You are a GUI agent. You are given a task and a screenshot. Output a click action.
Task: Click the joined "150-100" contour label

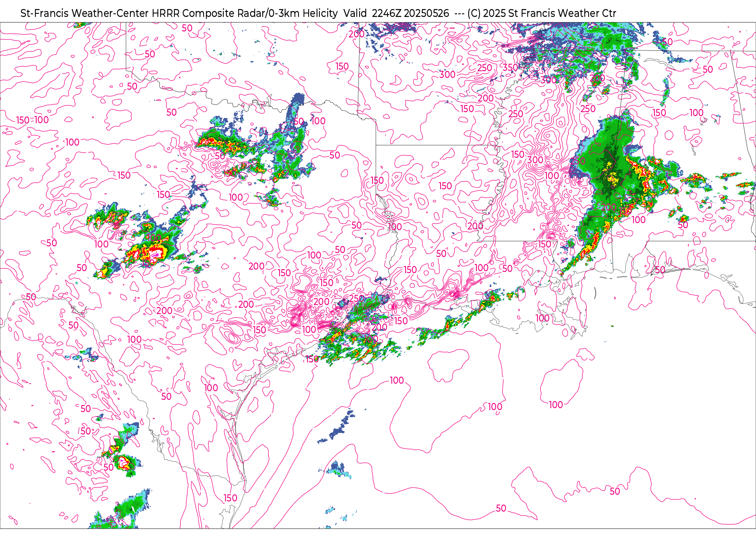point(33,120)
